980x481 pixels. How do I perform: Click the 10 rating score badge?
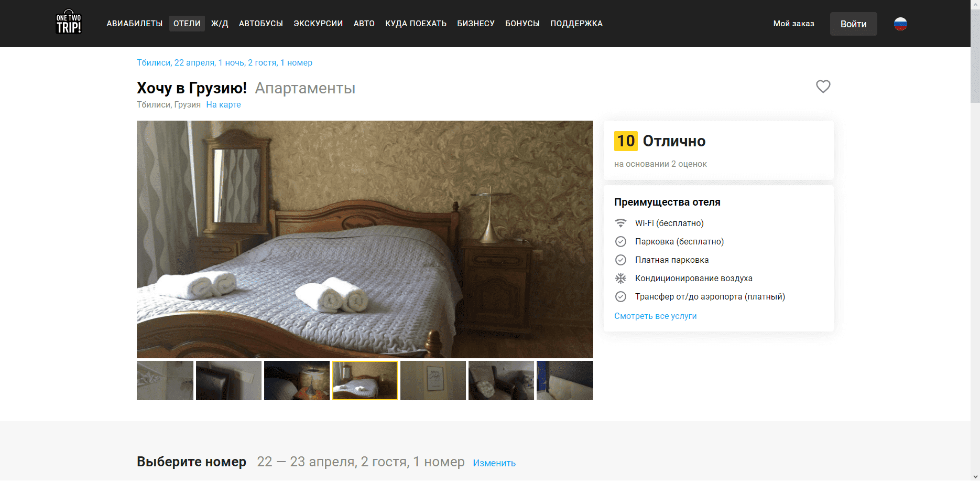(x=626, y=141)
